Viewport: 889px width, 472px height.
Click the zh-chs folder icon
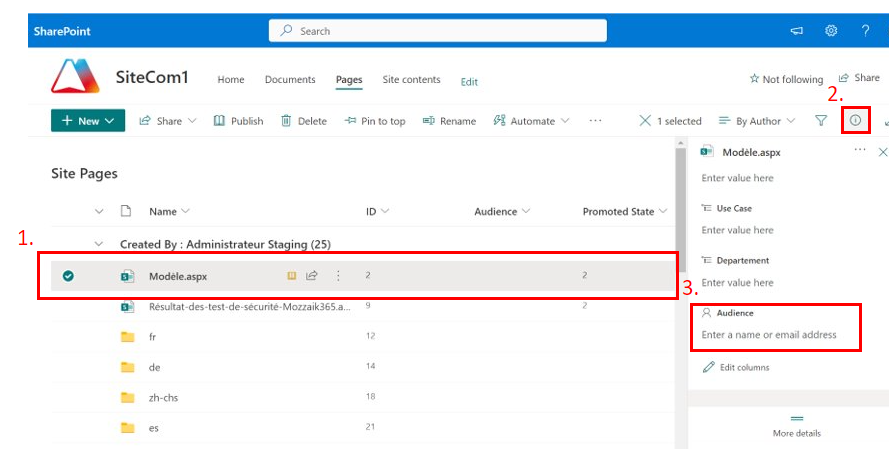pos(128,397)
